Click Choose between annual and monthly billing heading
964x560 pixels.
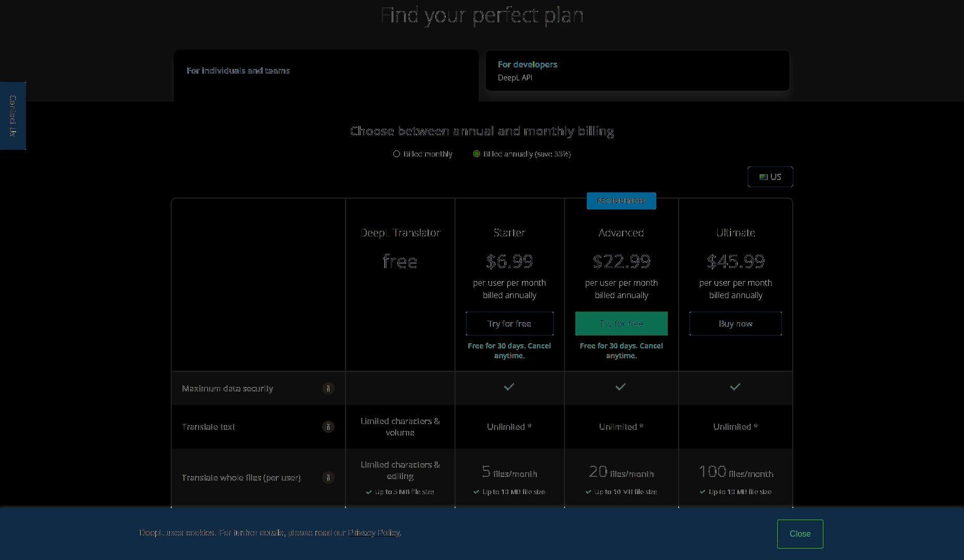[482, 131]
